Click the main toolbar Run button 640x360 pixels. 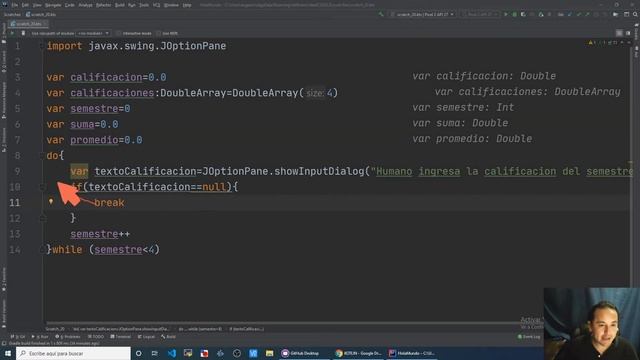(506, 14)
